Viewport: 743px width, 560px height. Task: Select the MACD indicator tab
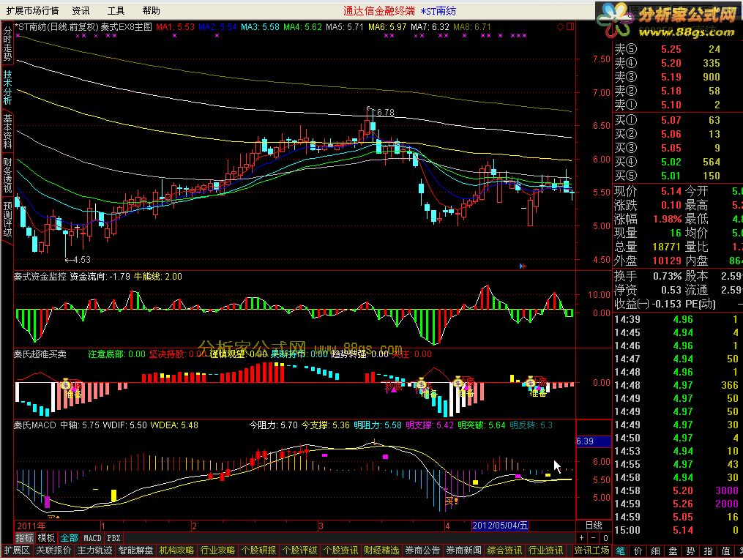[92, 538]
